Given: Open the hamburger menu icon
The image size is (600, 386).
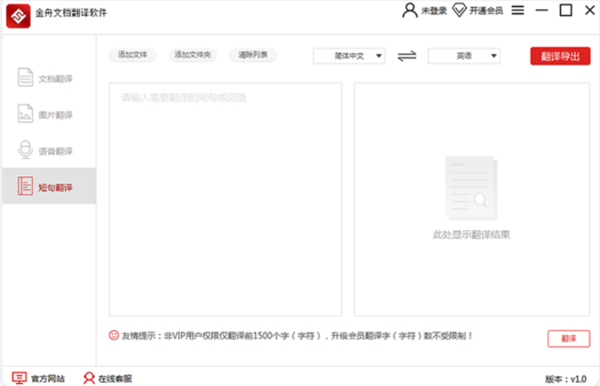Looking at the screenshot, I should point(518,10).
